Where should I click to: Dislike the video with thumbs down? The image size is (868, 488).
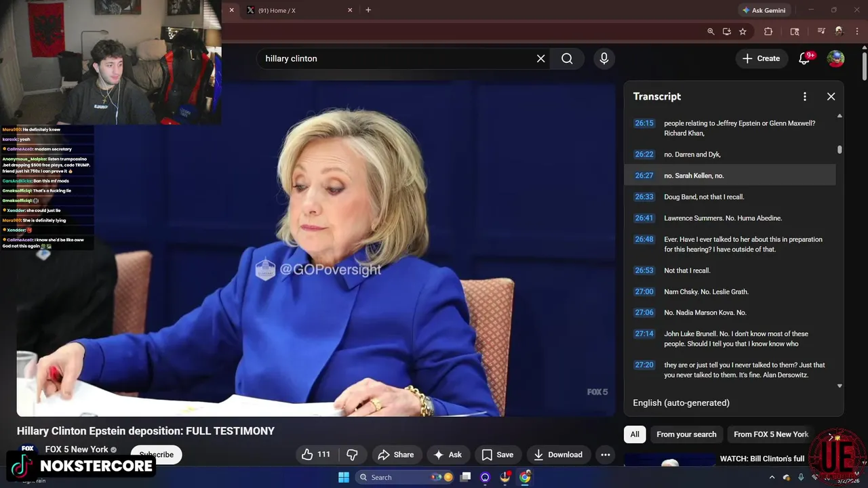352,455
